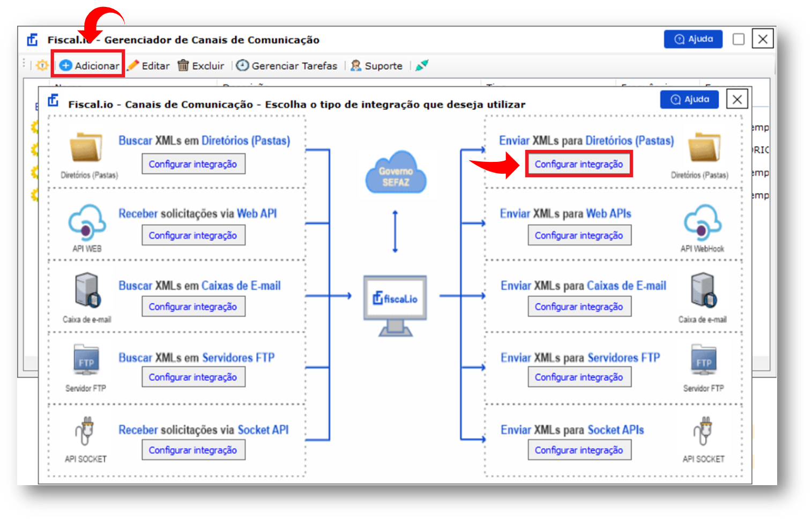The width and height of the screenshot is (812, 520).
Task: Click the gear icon left of Adicionar
Action: pyautogui.click(x=42, y=65)
